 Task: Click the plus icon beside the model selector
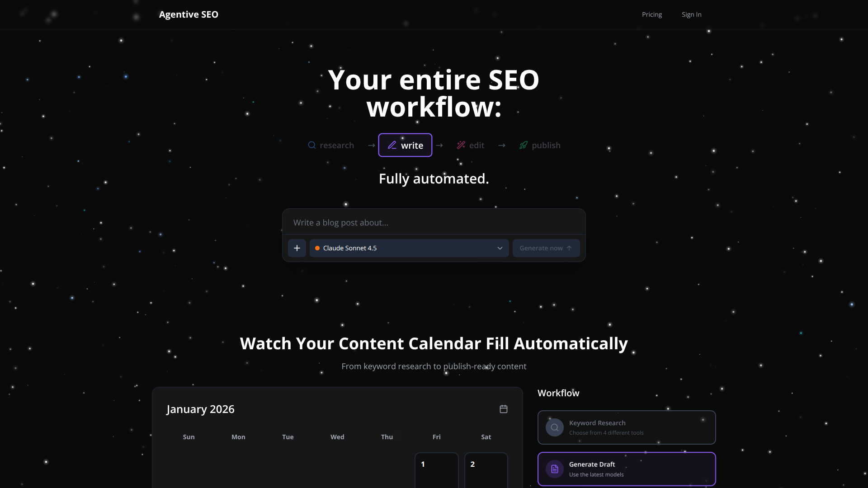click(297, 248)
